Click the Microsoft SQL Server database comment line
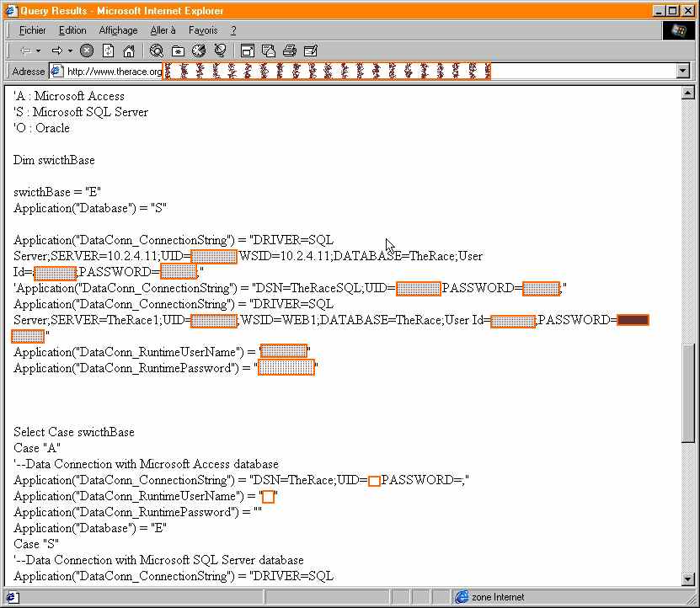The image size is (700, 608). (x=158, y=560)
